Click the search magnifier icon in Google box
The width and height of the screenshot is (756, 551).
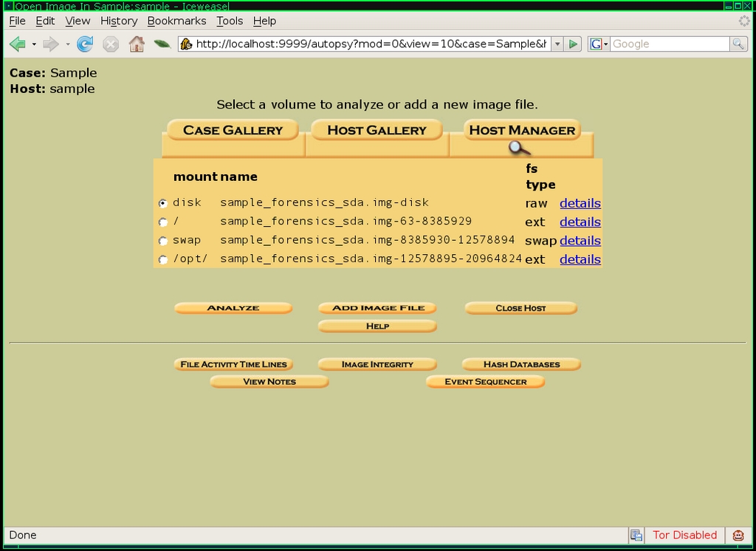click(738, 44)
